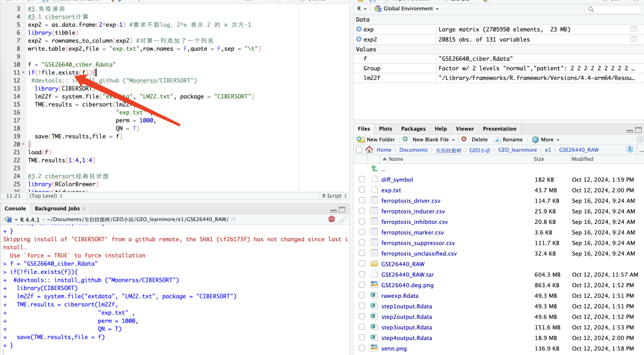Minimize the Console pane with its icon
The width and height of the screenshot is (644, 355).
[x=333, y=210]
